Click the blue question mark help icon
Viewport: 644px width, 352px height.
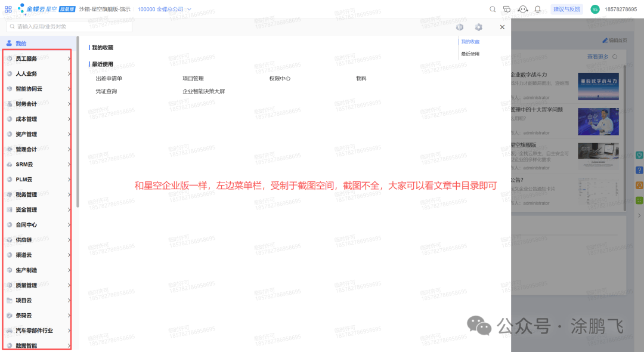point(639,170)
